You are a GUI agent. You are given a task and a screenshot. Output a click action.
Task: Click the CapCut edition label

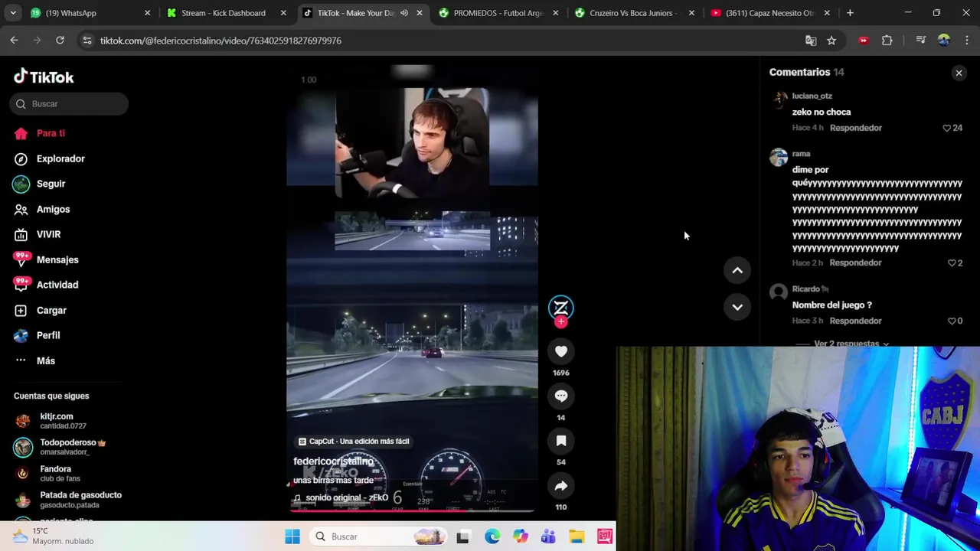tap(353, 442)
